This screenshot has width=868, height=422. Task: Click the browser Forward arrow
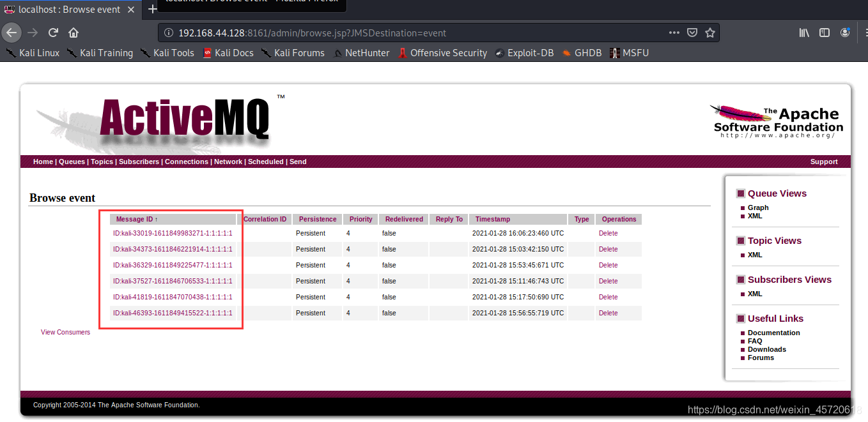coord(33,33)
